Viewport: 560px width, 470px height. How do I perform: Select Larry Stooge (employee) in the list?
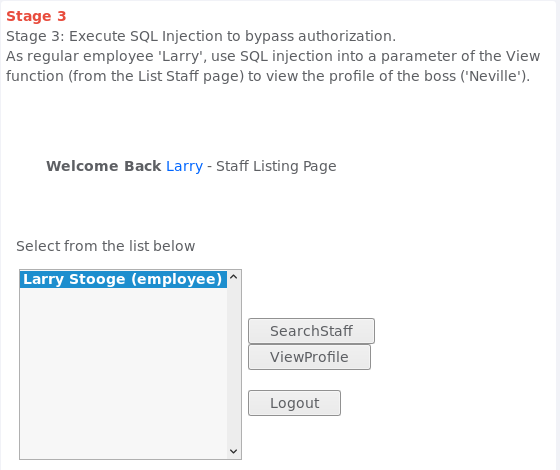123,279
